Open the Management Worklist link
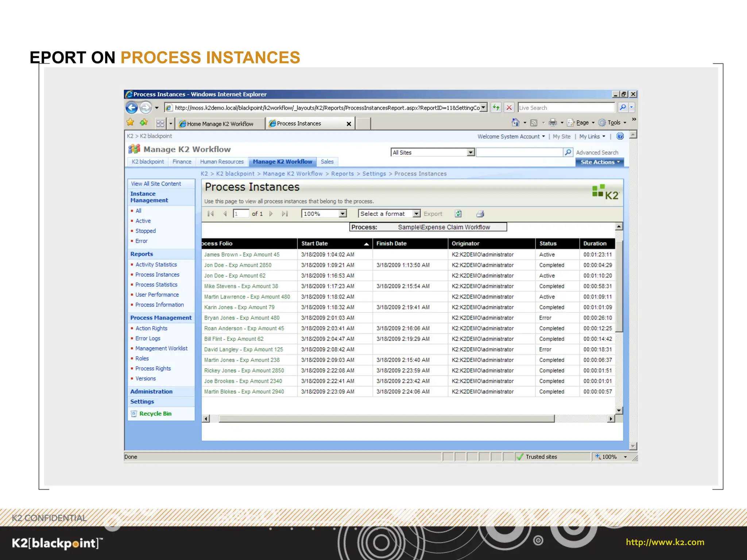Image resolution: width=747 pixels, height=560 pixels. tap(162, 348)
